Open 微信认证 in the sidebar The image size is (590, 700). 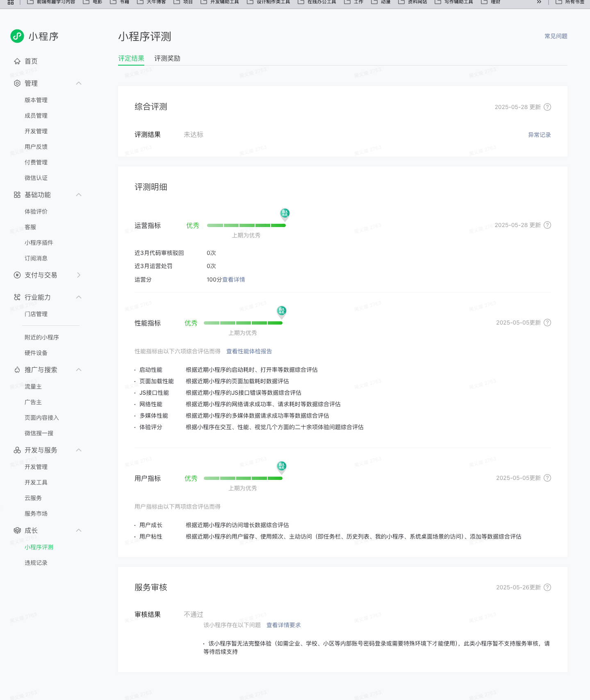click(36, 178)
